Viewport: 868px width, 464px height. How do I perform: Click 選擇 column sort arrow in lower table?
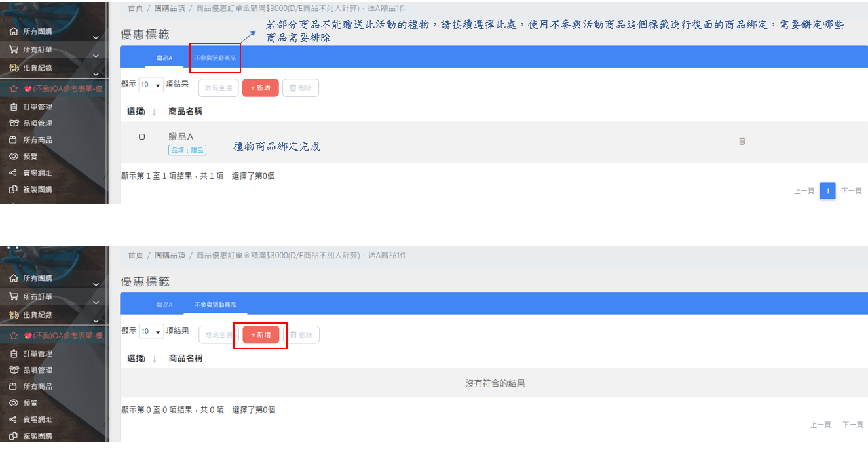click(154, 359)
